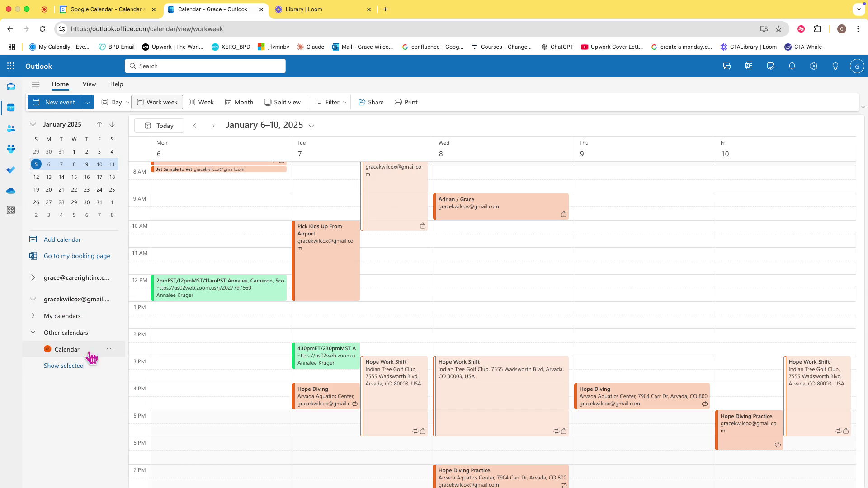Expand the My calendars group
This screenshot has height=488, width=868.
point(33,316)
